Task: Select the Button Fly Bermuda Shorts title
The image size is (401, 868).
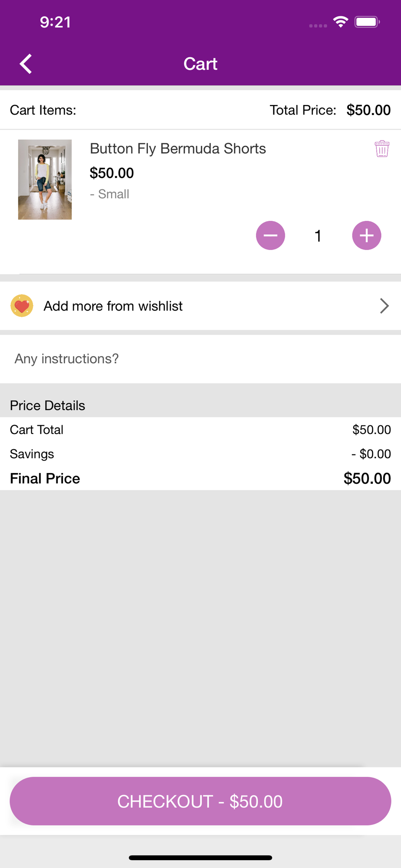Action: (x=178, y=149)
